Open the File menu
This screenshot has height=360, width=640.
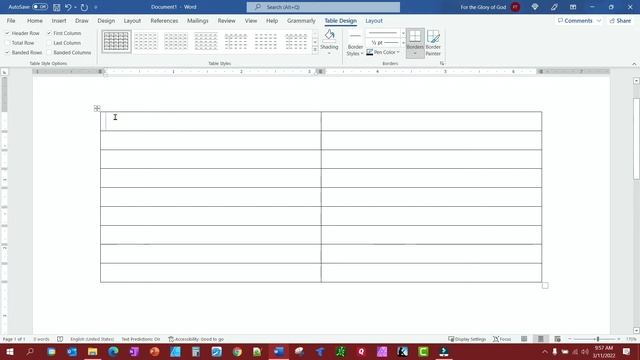point(11,21)
